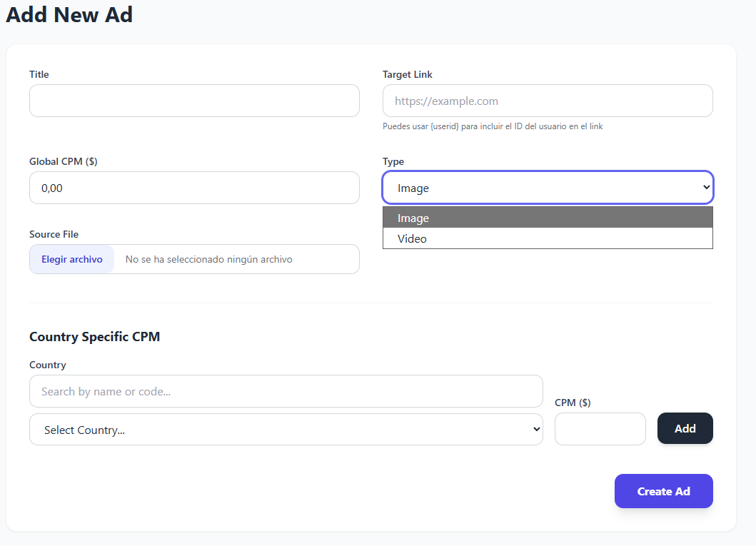
Task: Click the Source File label
Action: coord(54,234)
